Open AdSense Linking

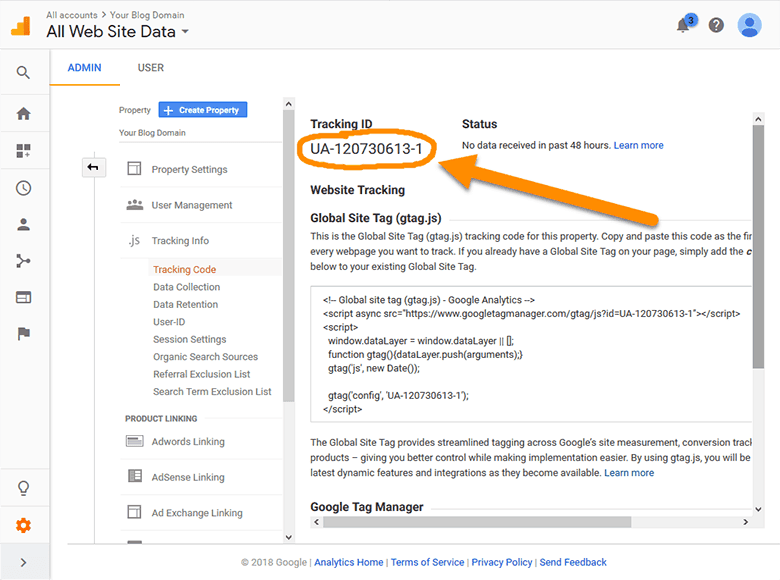[x=188, y=478]
